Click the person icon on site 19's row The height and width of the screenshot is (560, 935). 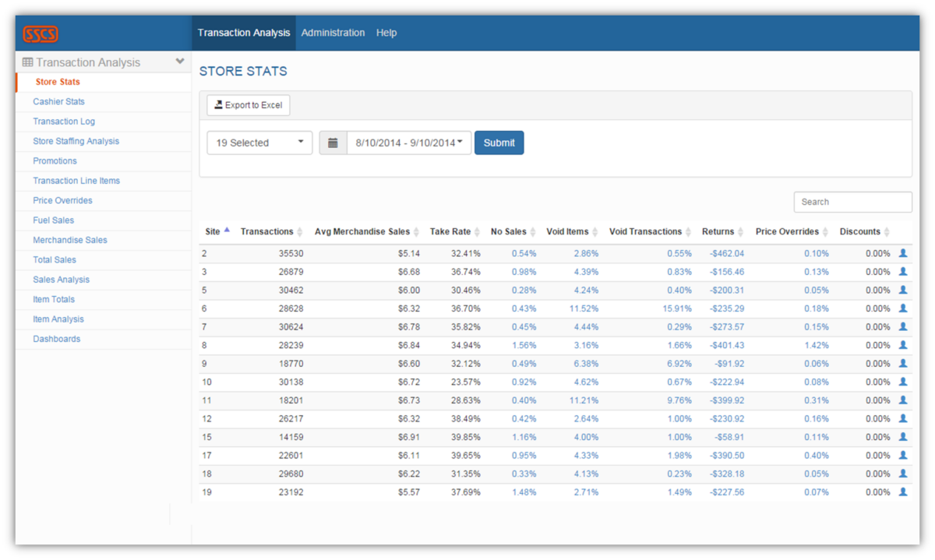pos(904,491)
